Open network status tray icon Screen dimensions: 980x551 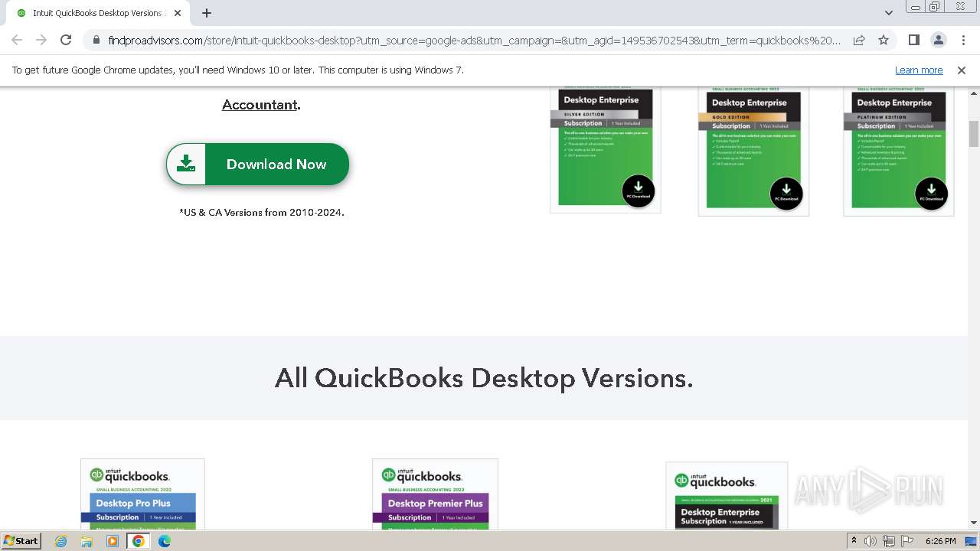(888, 541)
